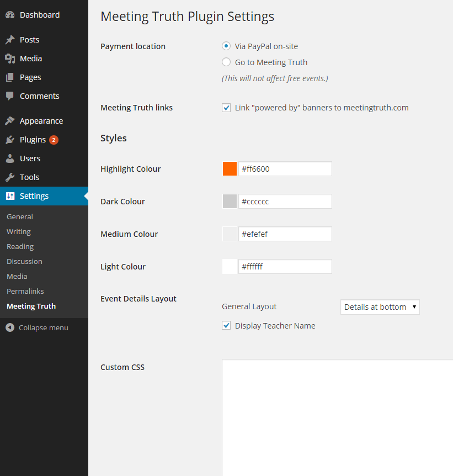Open the Users menu
This screenshot has width=453, height=476.
pos(44,158)
